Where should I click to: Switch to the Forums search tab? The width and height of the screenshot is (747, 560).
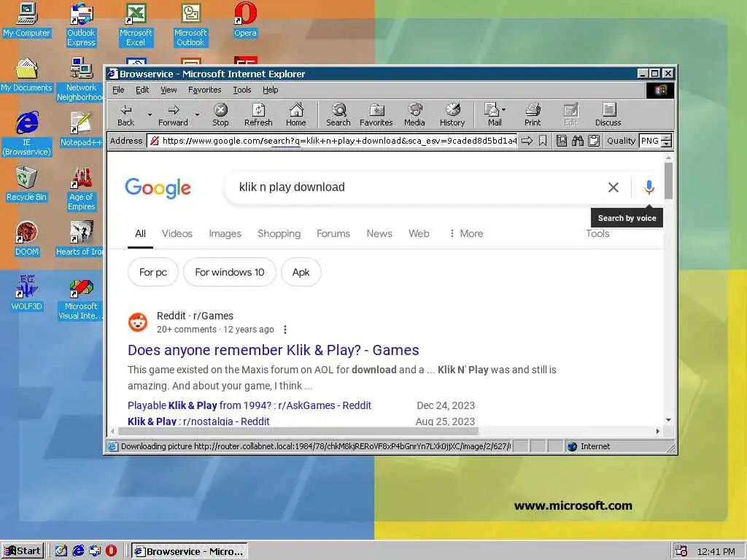[333, 233]
